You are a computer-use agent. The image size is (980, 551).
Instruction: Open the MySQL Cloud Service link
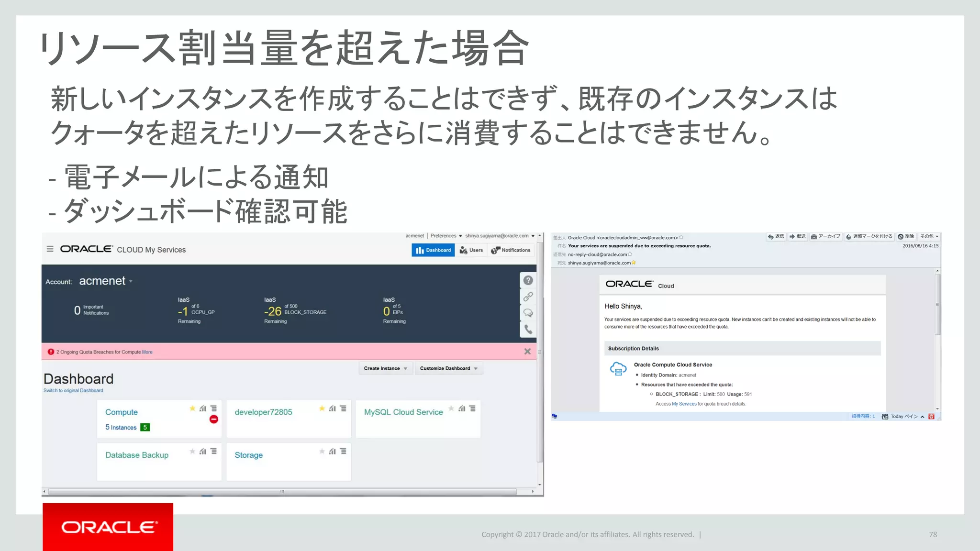tap(403, 412)
